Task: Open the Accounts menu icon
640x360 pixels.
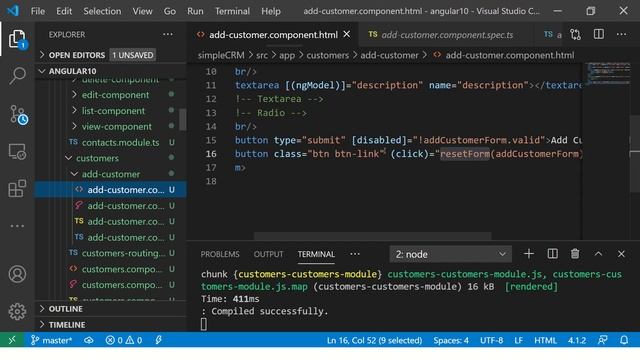Action: coord(17,274)
